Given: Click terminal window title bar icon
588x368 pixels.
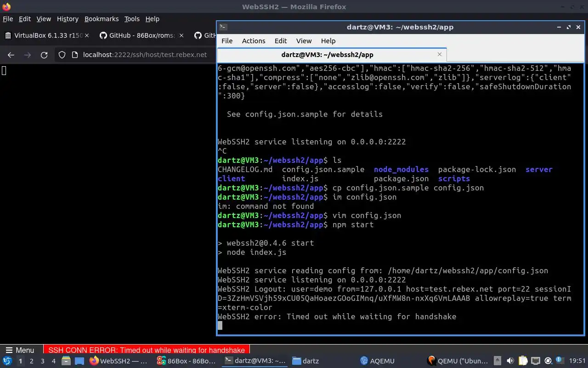Looking at the screenshot, I should tap(223, 27).
